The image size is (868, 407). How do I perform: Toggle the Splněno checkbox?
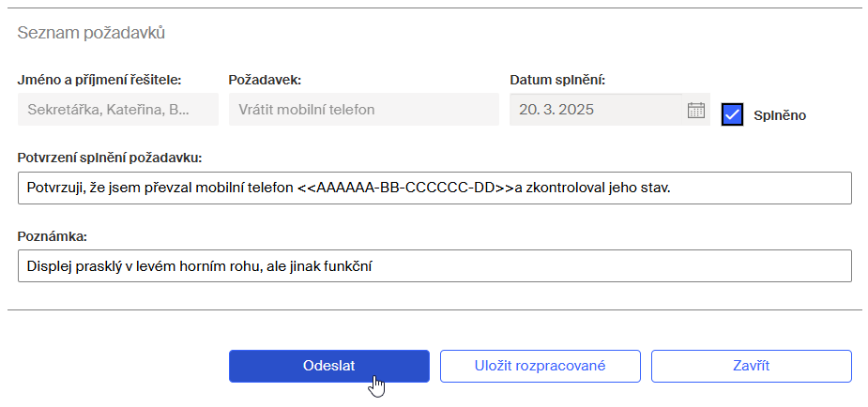coord(732,115)
